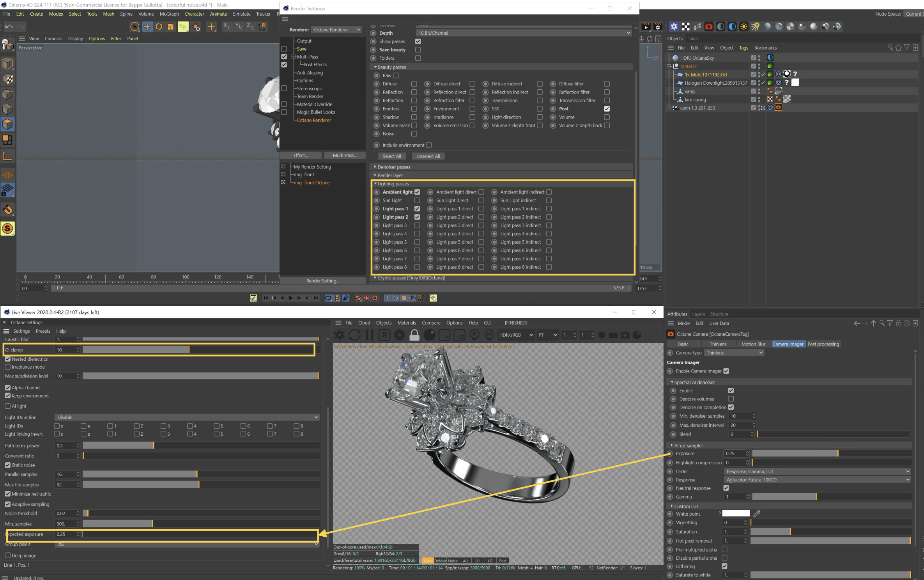Screen dimensions: 924x580
Task: Click the white point eyedropper icon
Action: click(x=757, y=513)
